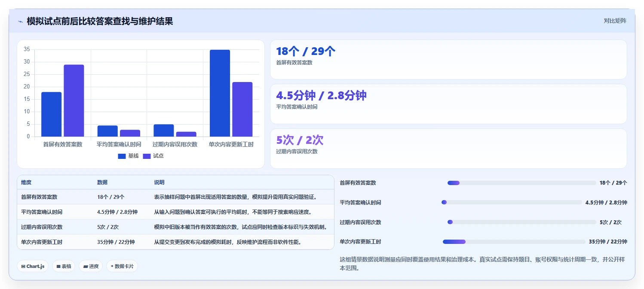Click the header lightning icon beside the title
Screen dimensions: 644x289
coord(20,21)
